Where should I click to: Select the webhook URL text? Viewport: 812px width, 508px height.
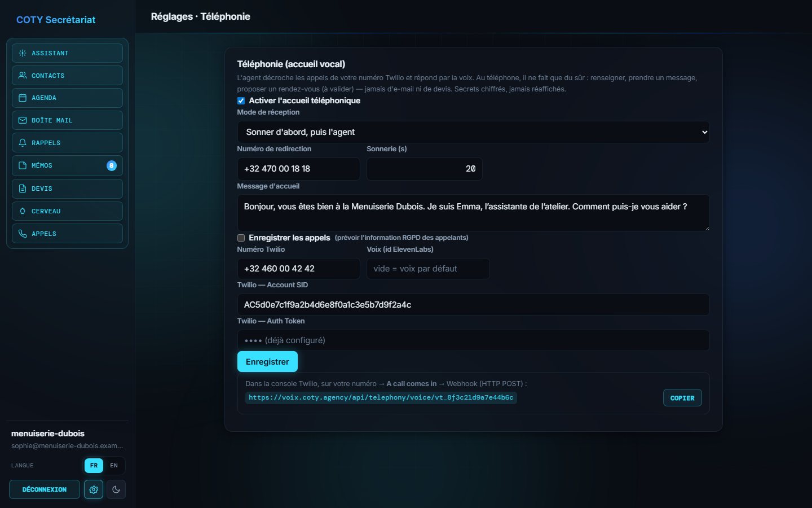pyautogui.click(x=381, y=397)
